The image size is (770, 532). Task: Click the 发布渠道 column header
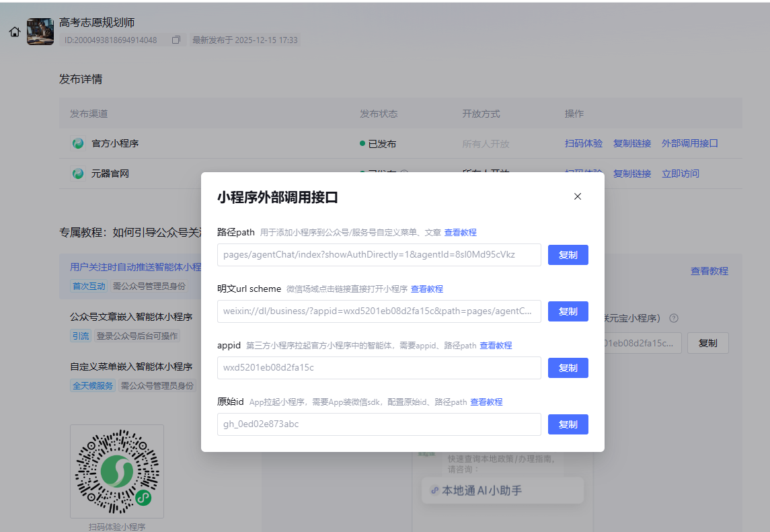89,114
